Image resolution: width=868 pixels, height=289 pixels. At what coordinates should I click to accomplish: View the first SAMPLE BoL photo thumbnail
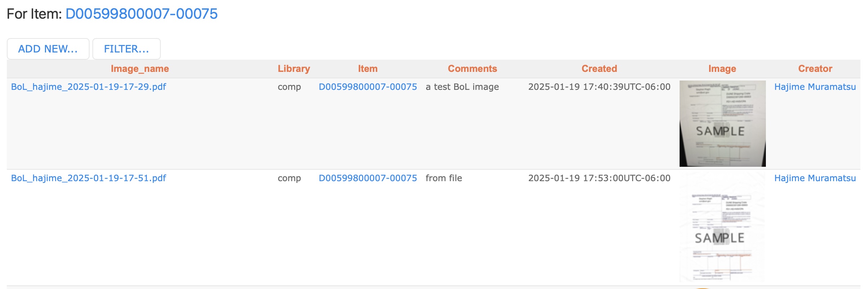pyautogui.click(x=723, y=124)
